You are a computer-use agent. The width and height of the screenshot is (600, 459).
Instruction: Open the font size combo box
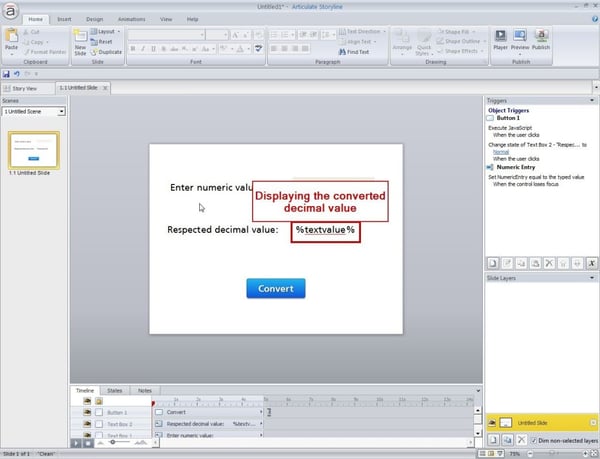217,35
